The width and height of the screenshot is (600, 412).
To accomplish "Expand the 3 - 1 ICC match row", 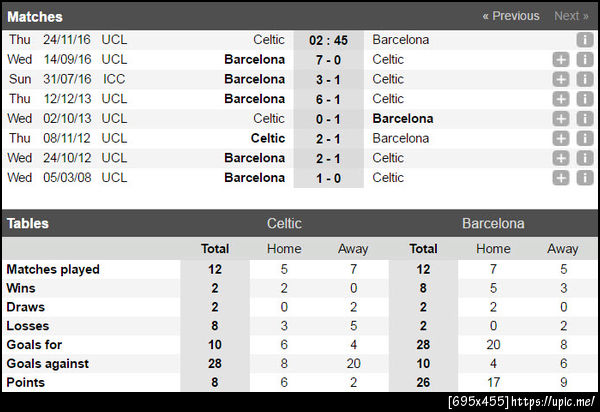I will coord(561,79).
